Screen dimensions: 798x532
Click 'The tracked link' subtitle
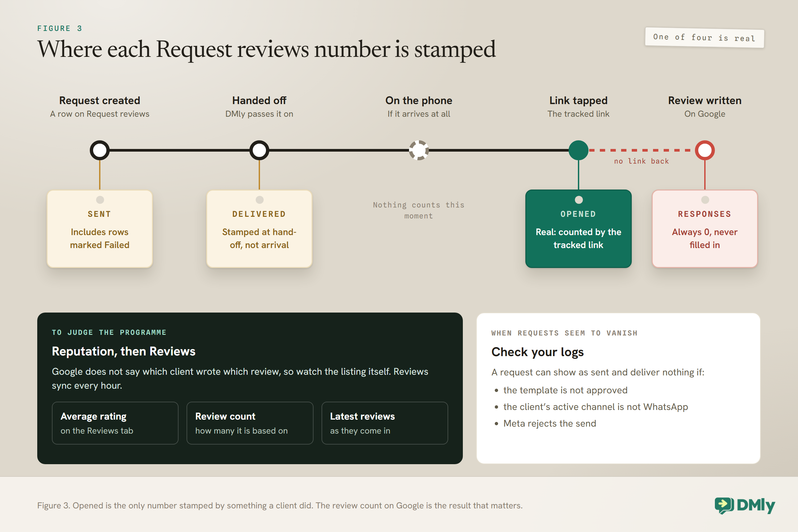[x=579, y=114]
